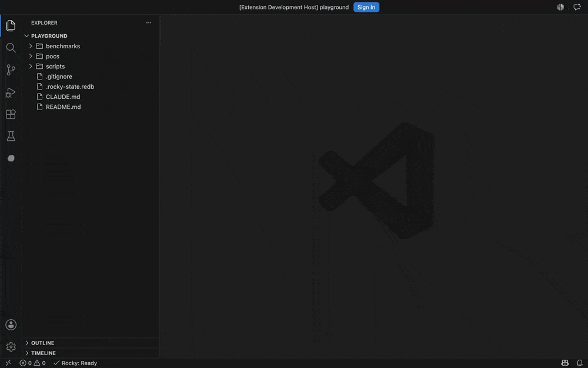
Task: Open the Extensions view icon
Action: (11, 114)
